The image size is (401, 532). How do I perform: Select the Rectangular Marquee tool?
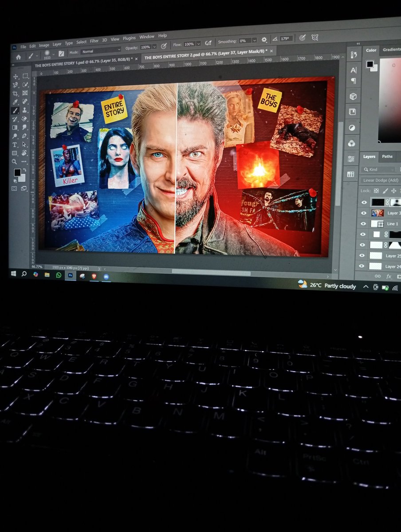(x=25, y=76)
